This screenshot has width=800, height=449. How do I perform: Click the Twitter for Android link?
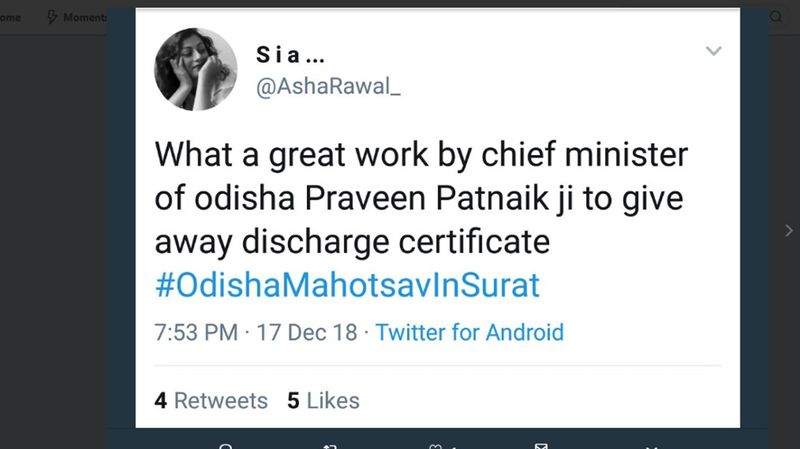pos(469,333)
